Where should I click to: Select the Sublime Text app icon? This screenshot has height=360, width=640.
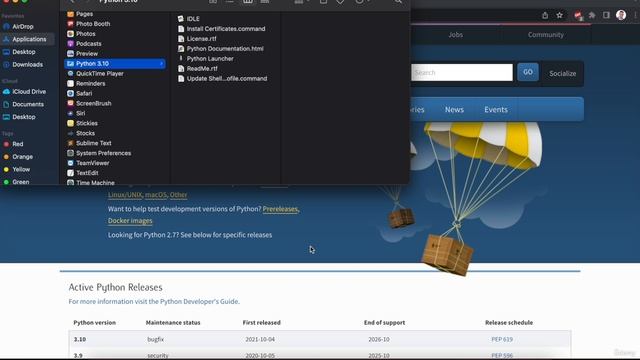[70, 143]
